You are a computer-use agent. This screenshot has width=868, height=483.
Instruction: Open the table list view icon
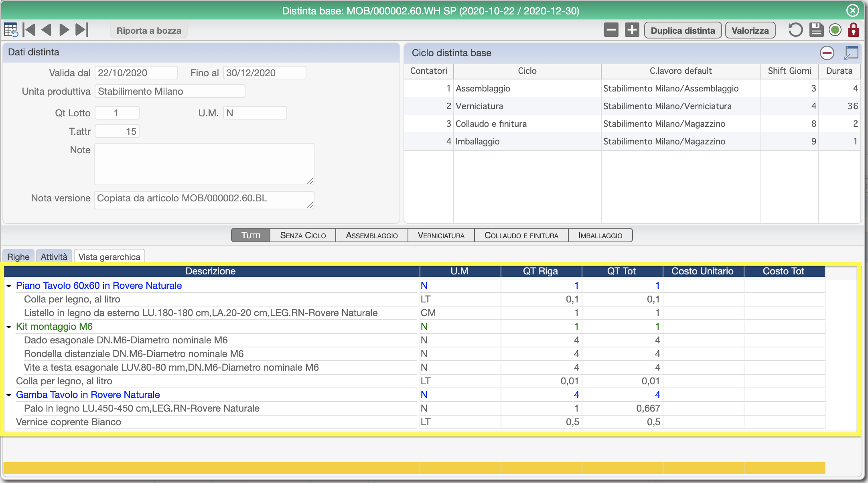point(11,30)
